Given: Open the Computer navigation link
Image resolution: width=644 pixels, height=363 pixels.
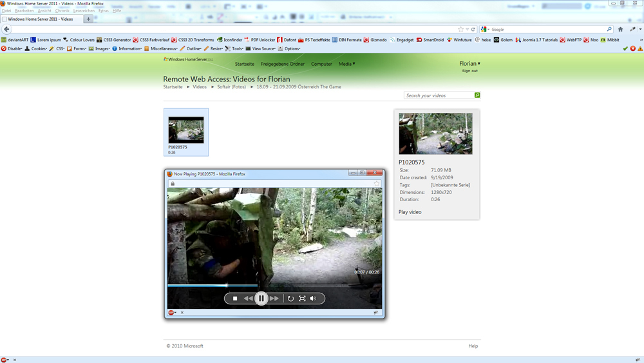Looking at the screenshot, I should point(321,64).
